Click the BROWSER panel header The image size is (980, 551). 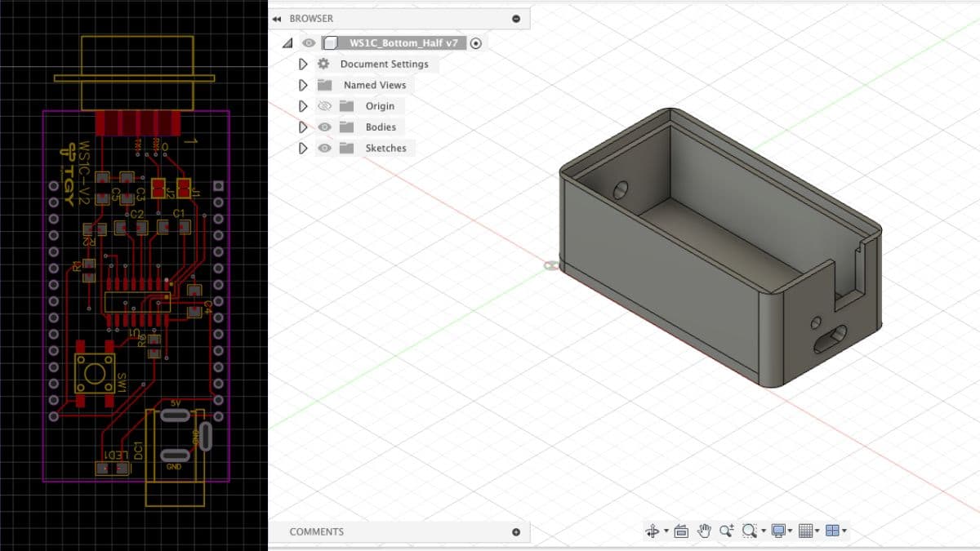tap(313, 18)
